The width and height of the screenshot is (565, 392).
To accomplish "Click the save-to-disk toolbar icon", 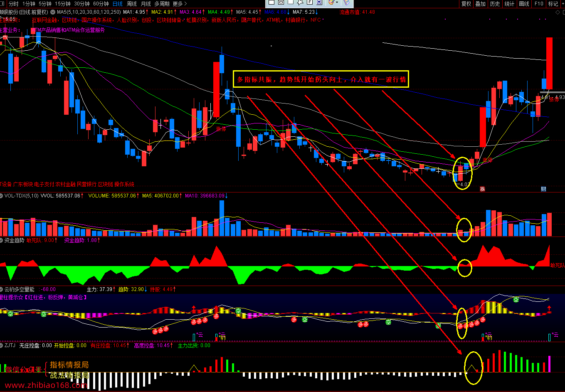I will (x=319, y=2).
